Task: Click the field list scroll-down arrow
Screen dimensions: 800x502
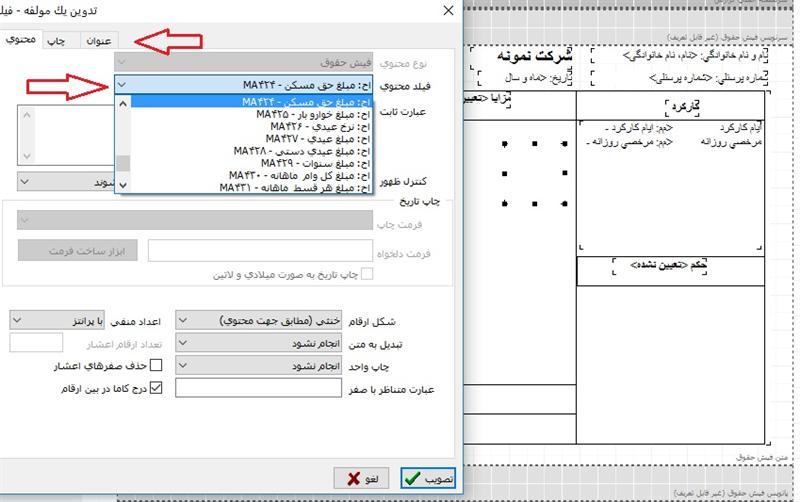Action: point(123,185)
